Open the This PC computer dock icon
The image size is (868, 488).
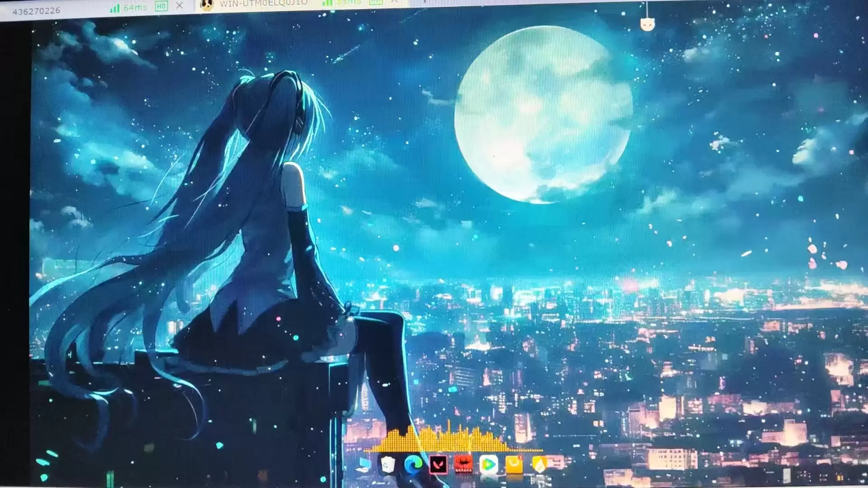tap(364, 465)
